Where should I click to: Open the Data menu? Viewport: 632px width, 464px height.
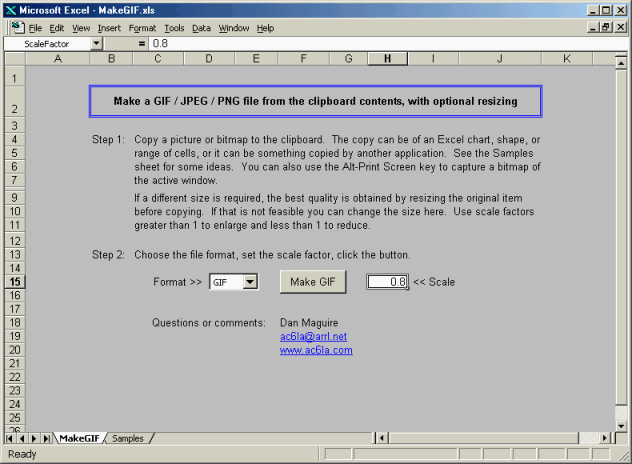[x=201, y=28]
